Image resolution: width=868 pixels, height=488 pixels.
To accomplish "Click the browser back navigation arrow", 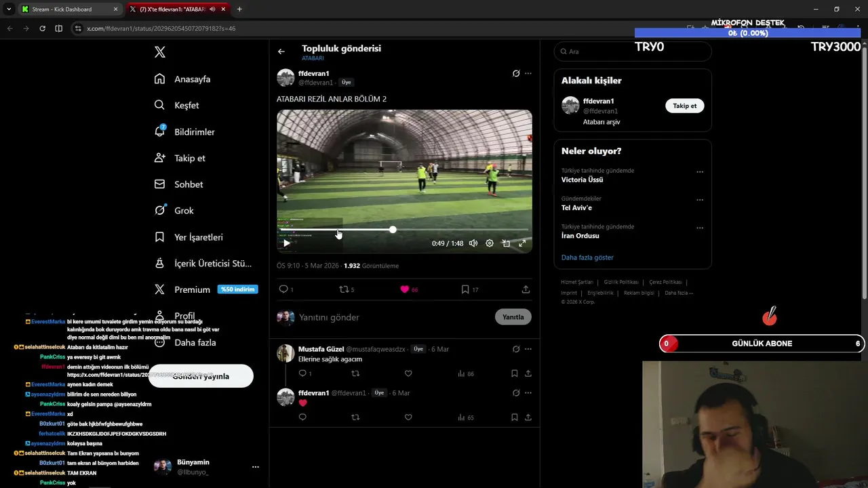I will point(9,28).
